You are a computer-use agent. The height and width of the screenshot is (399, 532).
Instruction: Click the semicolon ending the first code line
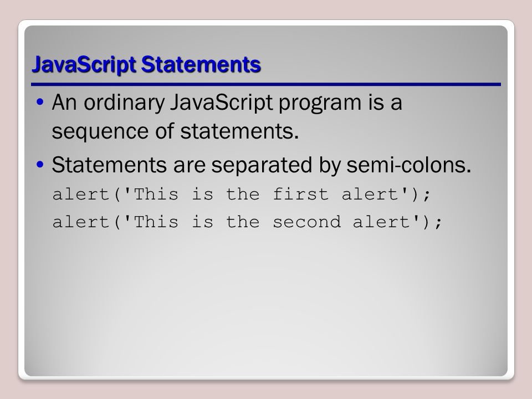[x=427, y=195]
